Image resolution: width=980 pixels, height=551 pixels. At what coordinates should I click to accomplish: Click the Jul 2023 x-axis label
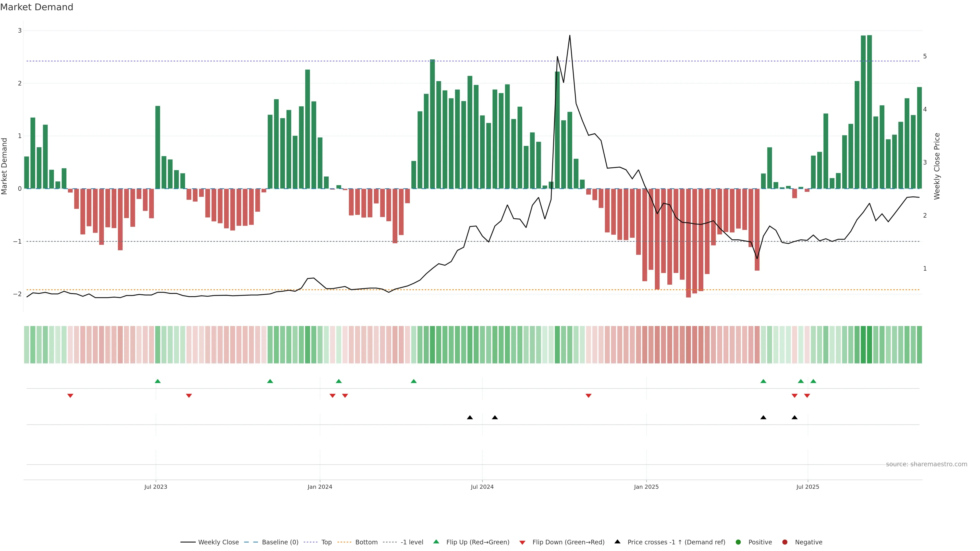coord(156,487)
